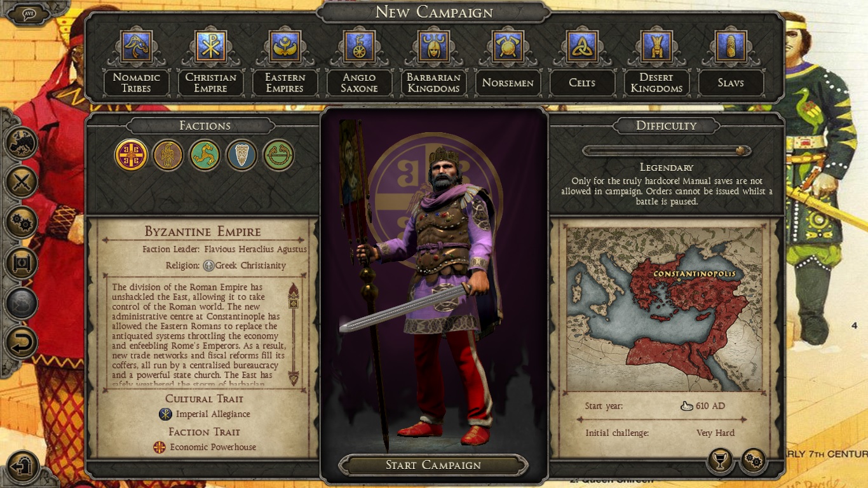
Task: Click the Byzantine territory campaign map
Action: click(x=664, y=309)
